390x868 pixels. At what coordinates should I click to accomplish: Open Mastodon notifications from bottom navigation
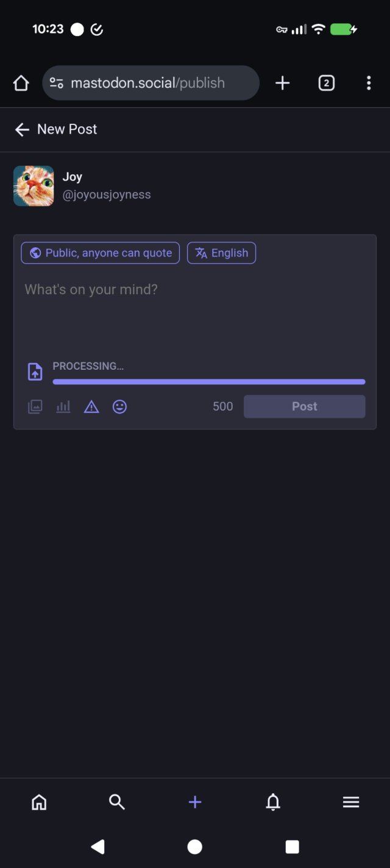[x=273, y=802]
